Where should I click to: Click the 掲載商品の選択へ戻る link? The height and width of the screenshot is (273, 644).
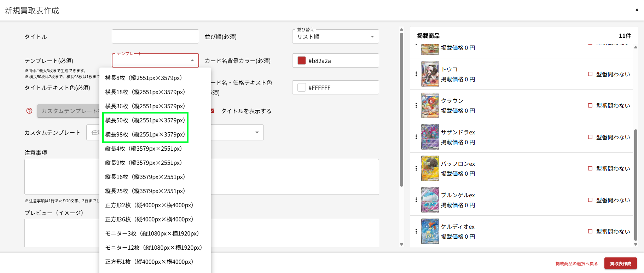click(576, 264)
